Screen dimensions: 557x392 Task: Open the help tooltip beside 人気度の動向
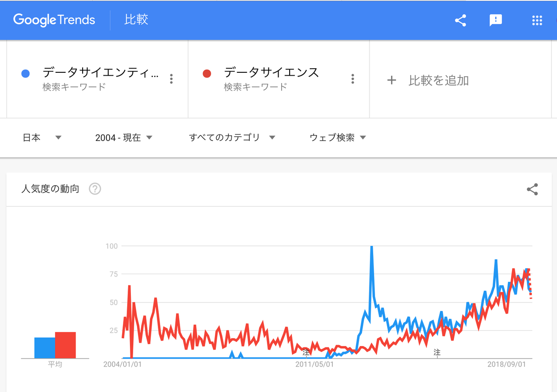point(94,189)
